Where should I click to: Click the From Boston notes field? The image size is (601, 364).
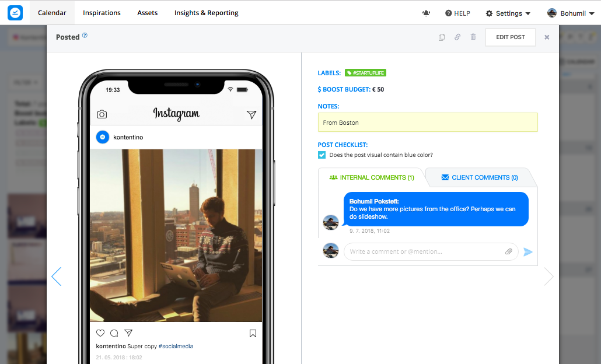pyautogui.click(x=427, y=123)
